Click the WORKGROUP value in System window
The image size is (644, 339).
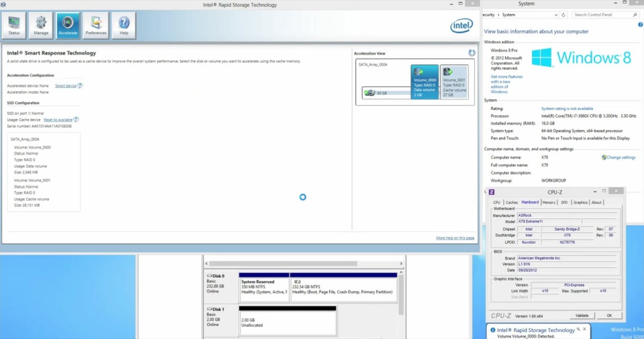coord(553,181)
